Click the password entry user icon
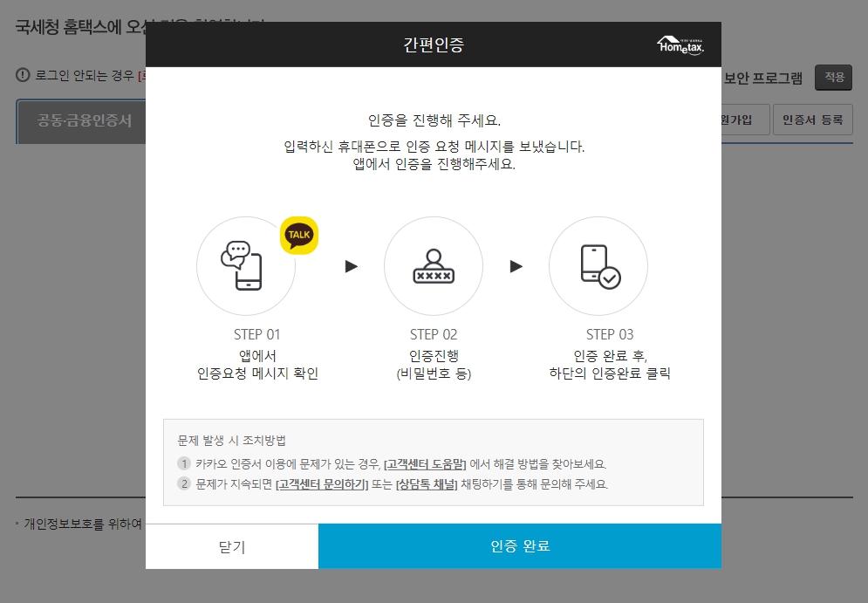Image resolution: width=868 pixels, height=603 pixels. [434, 266]
